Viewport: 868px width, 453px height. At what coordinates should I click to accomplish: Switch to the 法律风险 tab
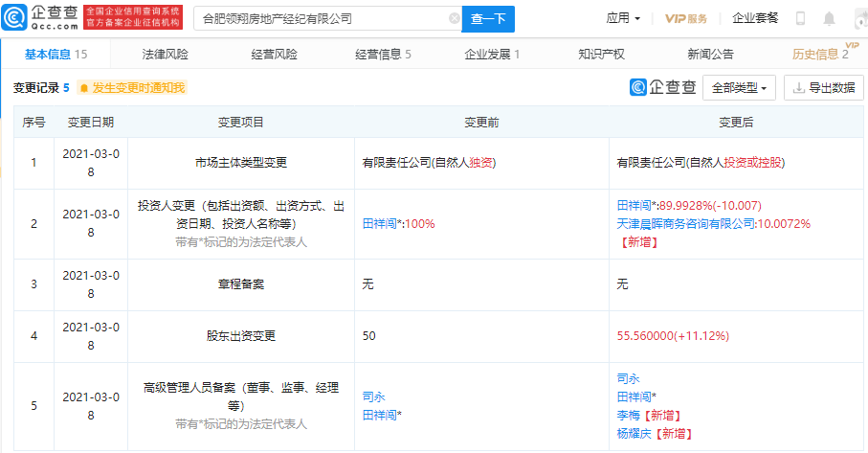166,54
